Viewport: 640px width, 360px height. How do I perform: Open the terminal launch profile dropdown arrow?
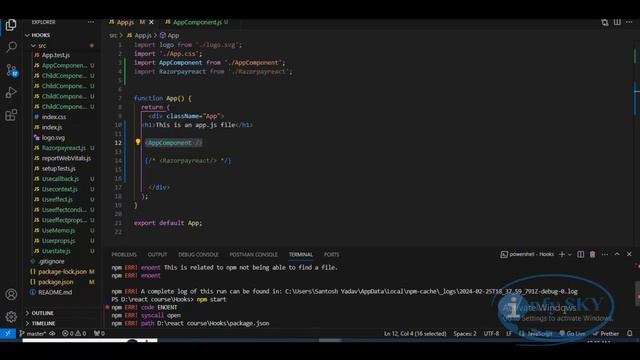pyautogui.click(x=570, y=254)
